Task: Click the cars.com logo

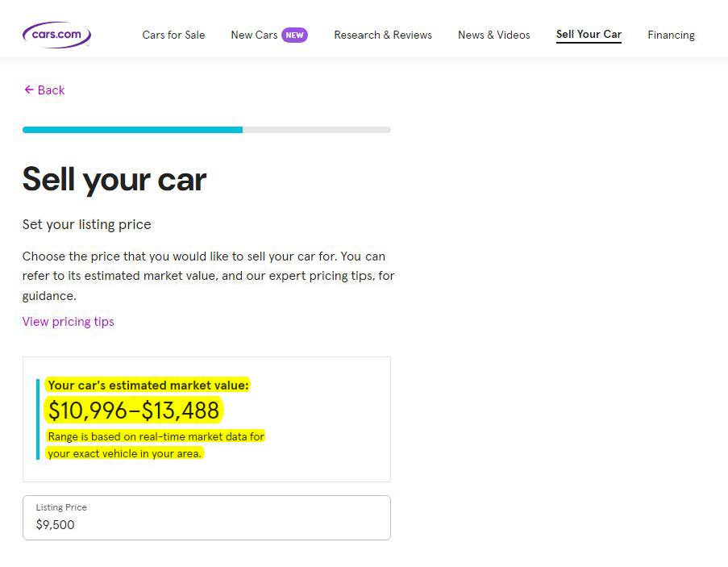Action: pos(56,35)
